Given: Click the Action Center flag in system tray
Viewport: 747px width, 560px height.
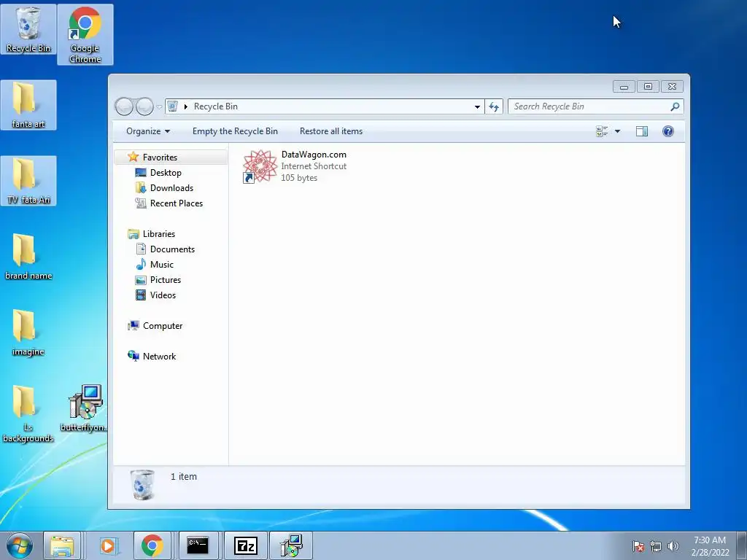Looking at the screenshot, I should point(638,546).
